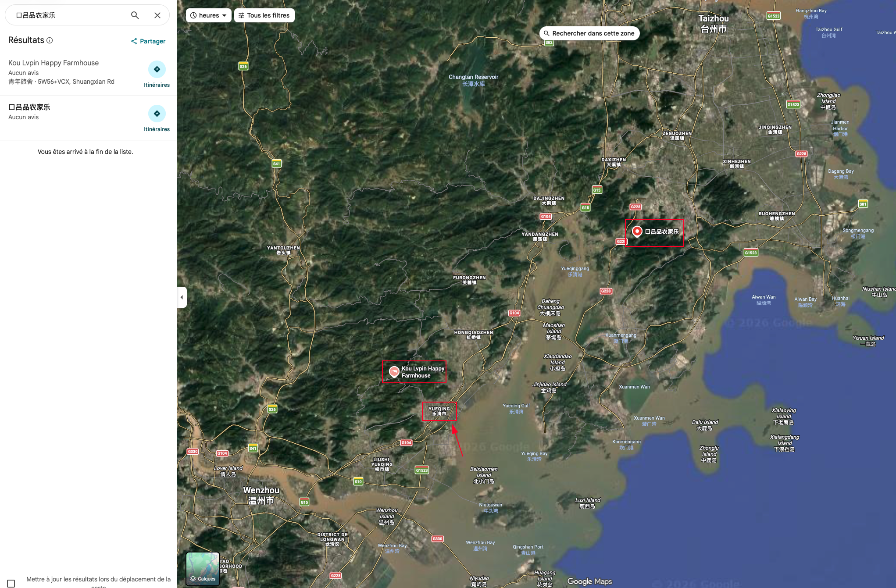Screen dimensions: 896x588
Task: Select the Kou Lvpin Happy Farmhouse lodging pin
Action: (x=394, y=372)
